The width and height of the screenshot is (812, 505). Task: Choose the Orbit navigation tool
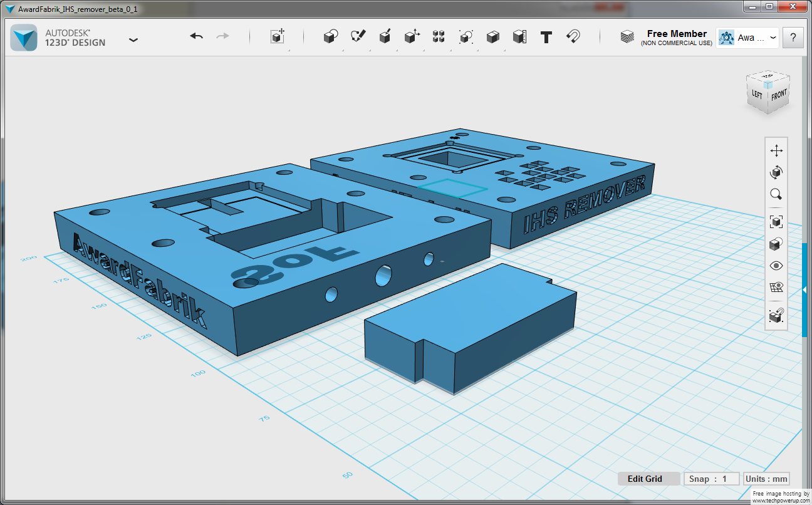click(776, 172)
